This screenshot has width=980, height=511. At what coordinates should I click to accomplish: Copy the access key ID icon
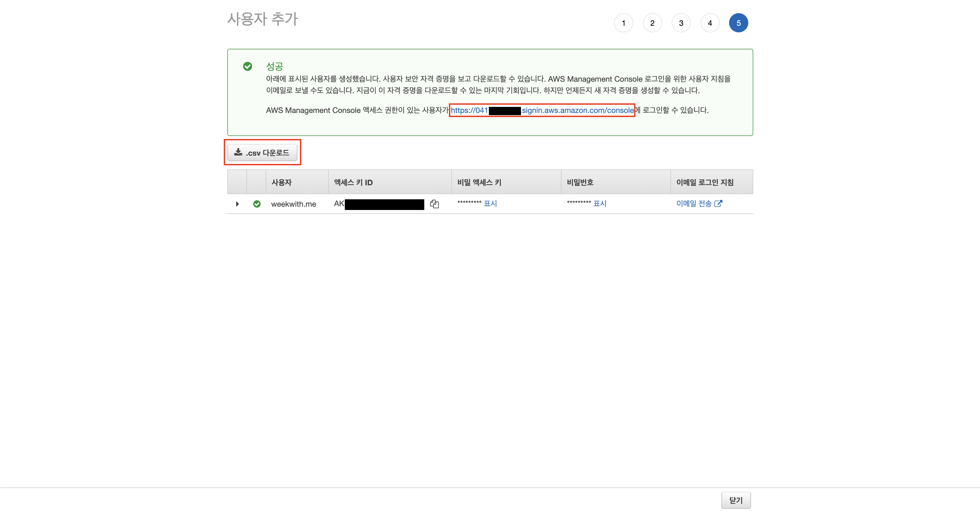[x=434, y=204]
